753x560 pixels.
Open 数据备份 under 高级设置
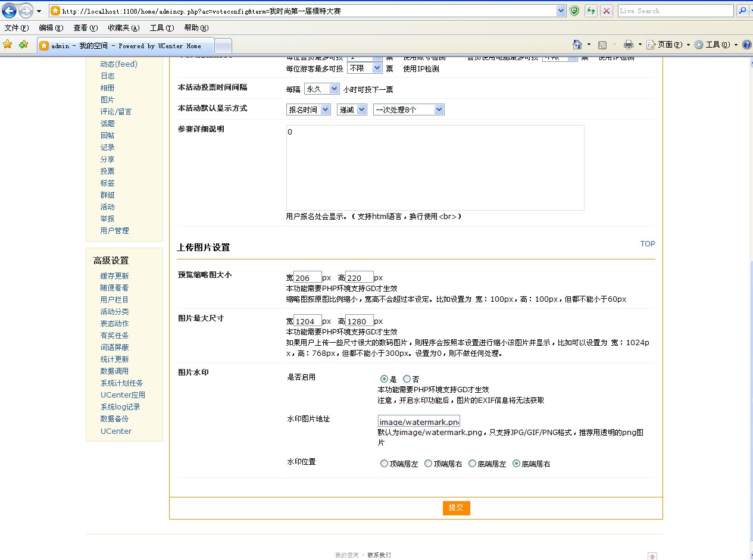(x=114, y=419)
